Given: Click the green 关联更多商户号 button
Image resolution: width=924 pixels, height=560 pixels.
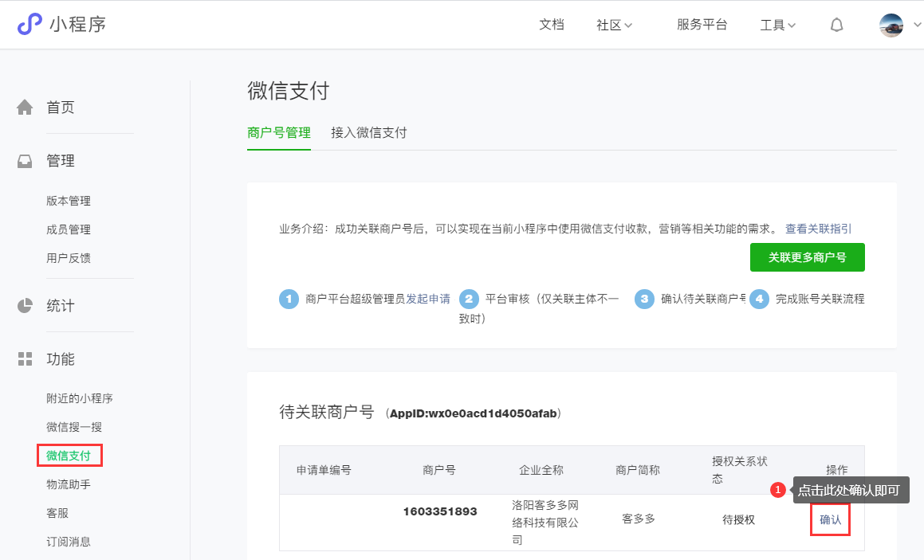Looking at the screenshot, I should 808,257.
